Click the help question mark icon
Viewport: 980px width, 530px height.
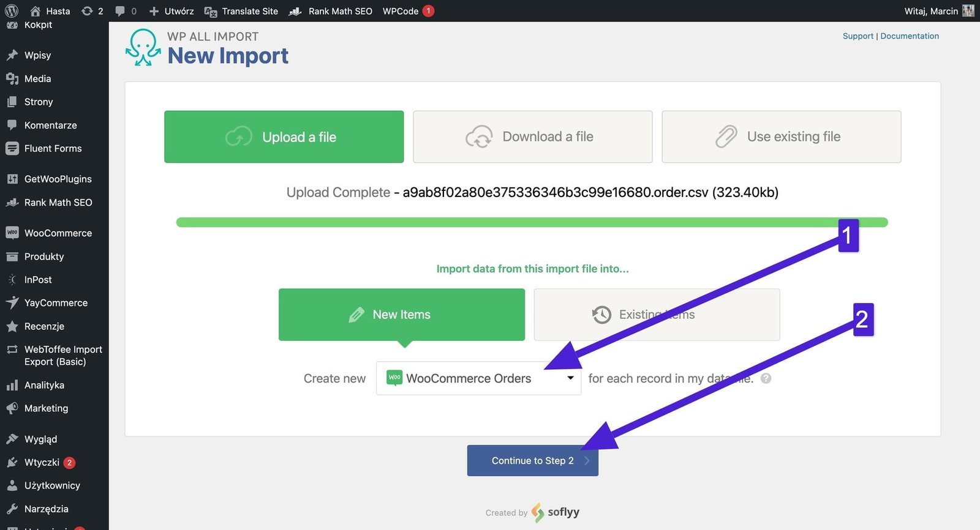766,378
